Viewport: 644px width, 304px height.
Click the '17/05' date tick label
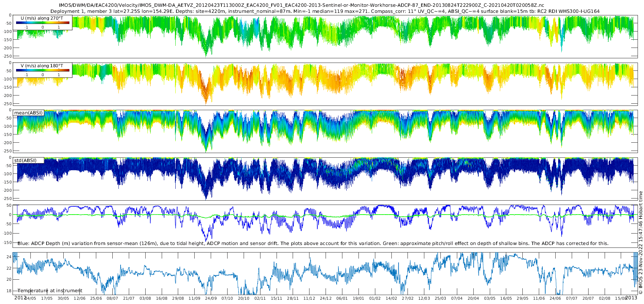pyautogui.click(x=47, y=298)
